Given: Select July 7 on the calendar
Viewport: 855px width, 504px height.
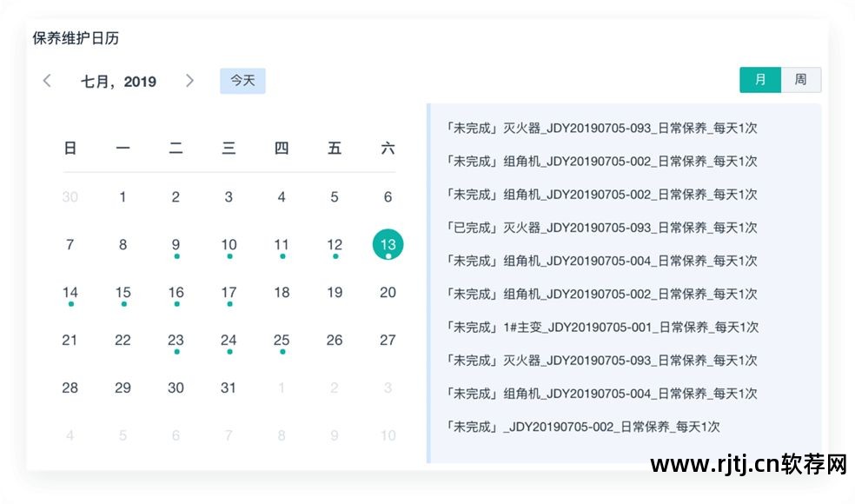Looking at the screenshot, I should [70, 244].
